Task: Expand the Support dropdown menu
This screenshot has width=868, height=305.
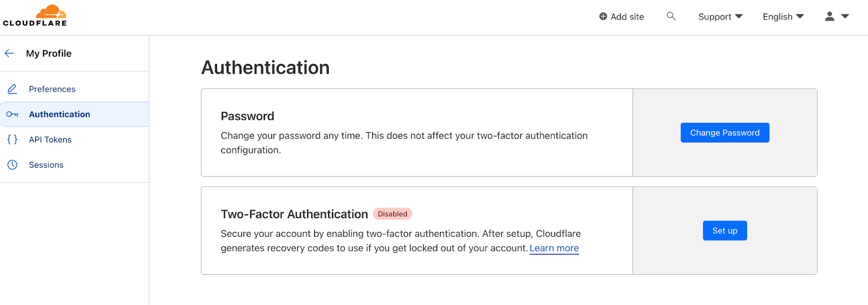Action: tap(720, 16)
